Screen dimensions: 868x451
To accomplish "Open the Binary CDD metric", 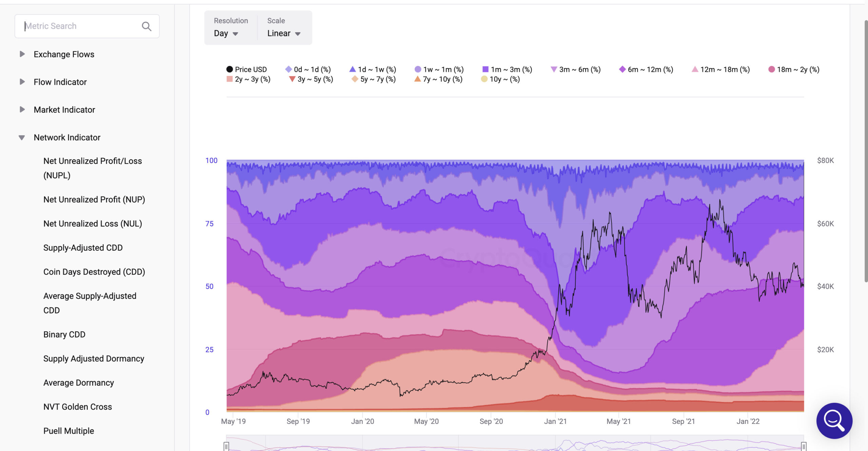I will pos(64,334).
